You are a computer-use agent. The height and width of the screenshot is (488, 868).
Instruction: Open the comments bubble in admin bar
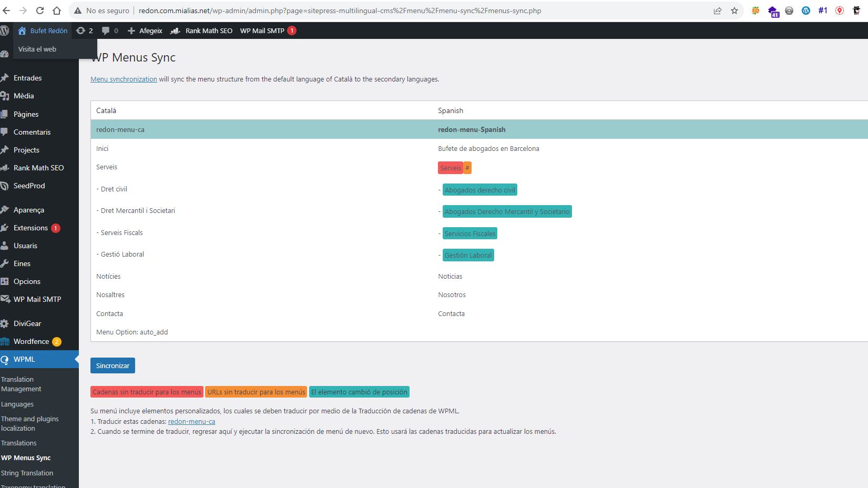pos(110,30)
